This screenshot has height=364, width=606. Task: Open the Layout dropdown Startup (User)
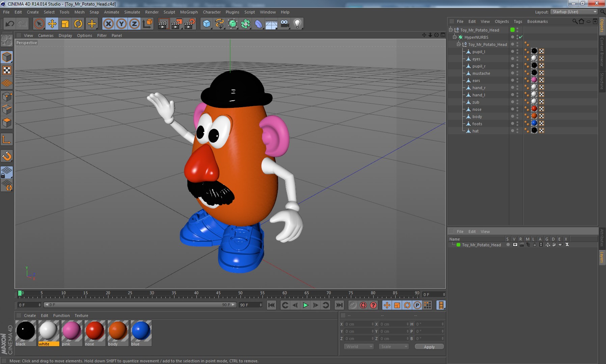[574, 12]
